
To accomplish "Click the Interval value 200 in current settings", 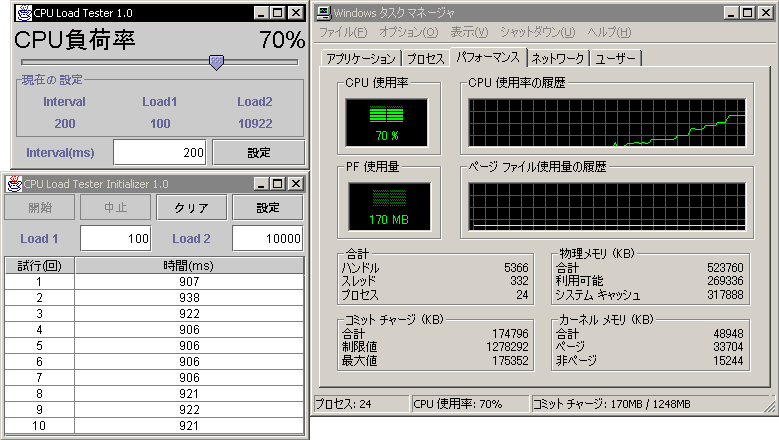I will tap(65, 124).
